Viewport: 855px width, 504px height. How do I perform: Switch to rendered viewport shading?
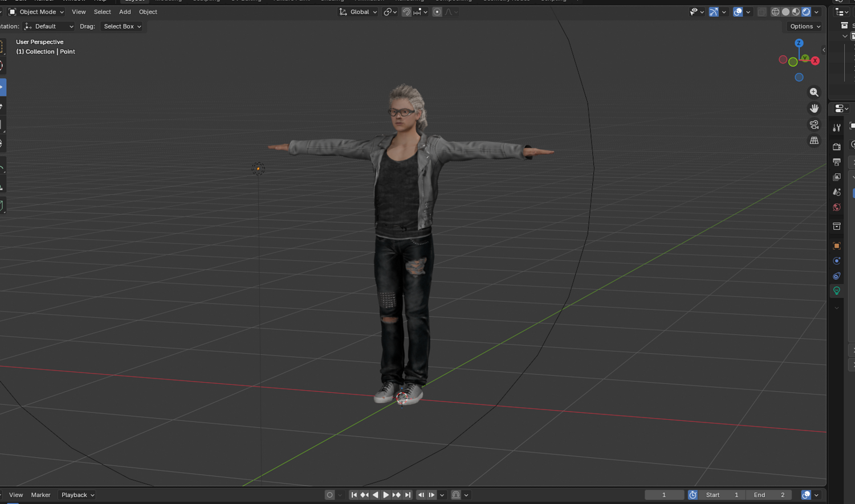807,12
